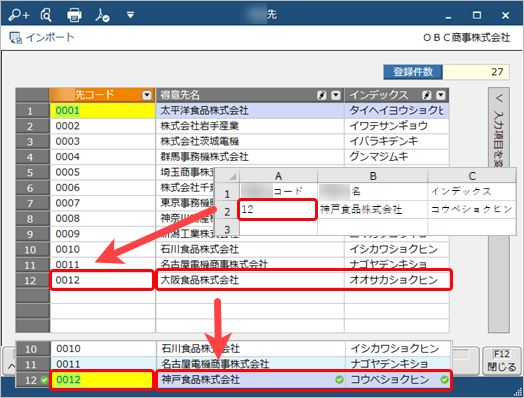524x398 pixels.
Task: Click the 登録件数 value field 27
Action: tap(476, 72)
